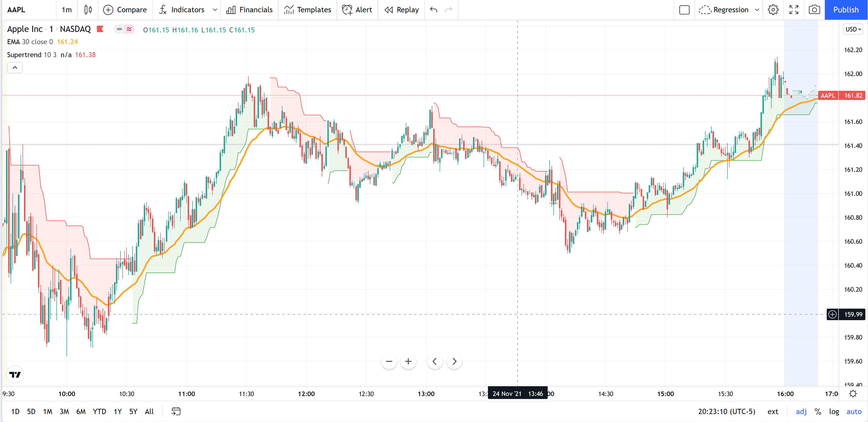
Task: Click the 24 Nov '21 13:46 time label
Action: point(518,394)
